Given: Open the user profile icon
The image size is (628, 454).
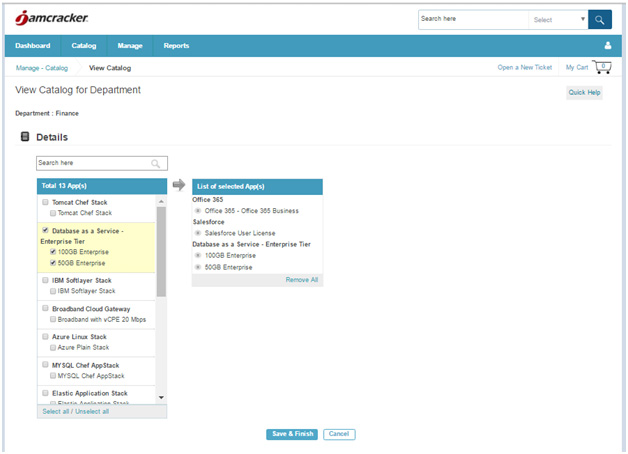Looking at the screenshot, I should pos(608,45).
